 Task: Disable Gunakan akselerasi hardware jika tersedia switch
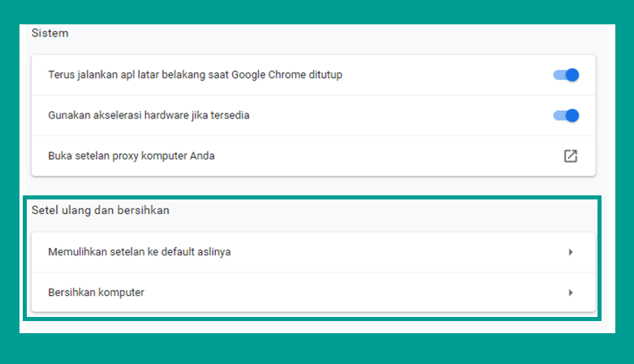pos(566,116)
